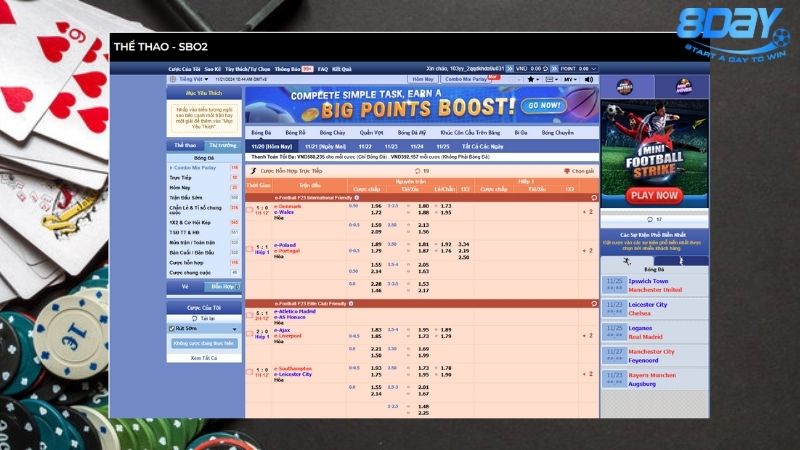Click Xem Tất Cả link
800x450 pixels.
click(204, 358)
